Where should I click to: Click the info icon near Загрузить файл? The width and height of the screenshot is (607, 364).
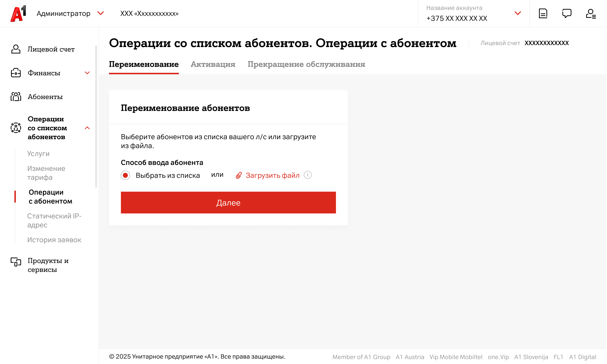pos(307,175)
